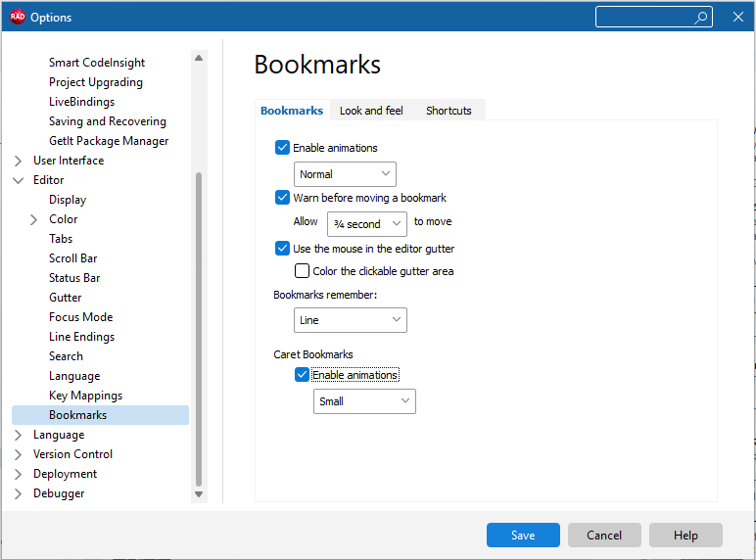Screen dimensions: 756x560
Task: Expand the User Interface tree node
Action: pyautogui.click(x=19, y=161)
